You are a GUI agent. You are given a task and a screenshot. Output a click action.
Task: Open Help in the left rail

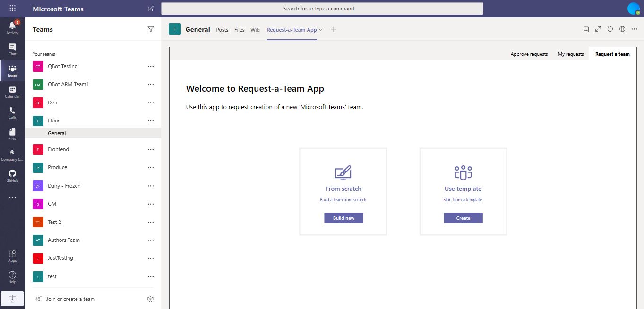coord(12,277)
